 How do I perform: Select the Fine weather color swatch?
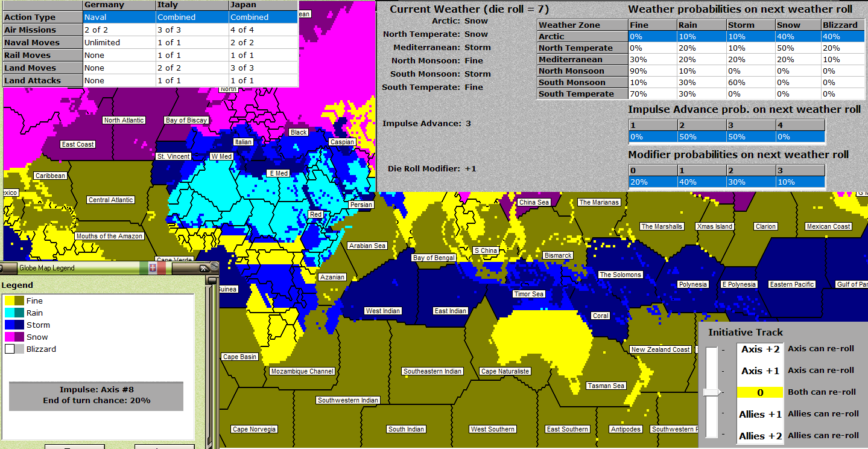14,301
